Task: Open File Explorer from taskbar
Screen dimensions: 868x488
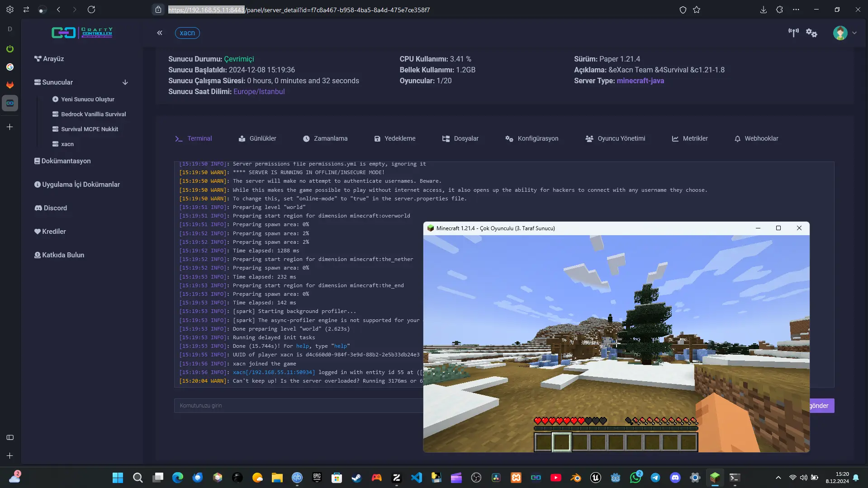Action: [277, 478]
